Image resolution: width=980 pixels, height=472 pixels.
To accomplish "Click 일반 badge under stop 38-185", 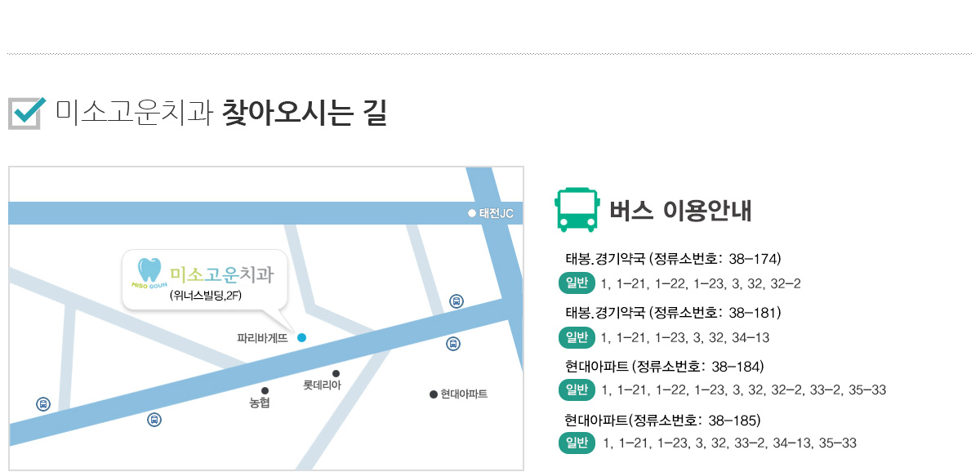I will pos(577,443).
